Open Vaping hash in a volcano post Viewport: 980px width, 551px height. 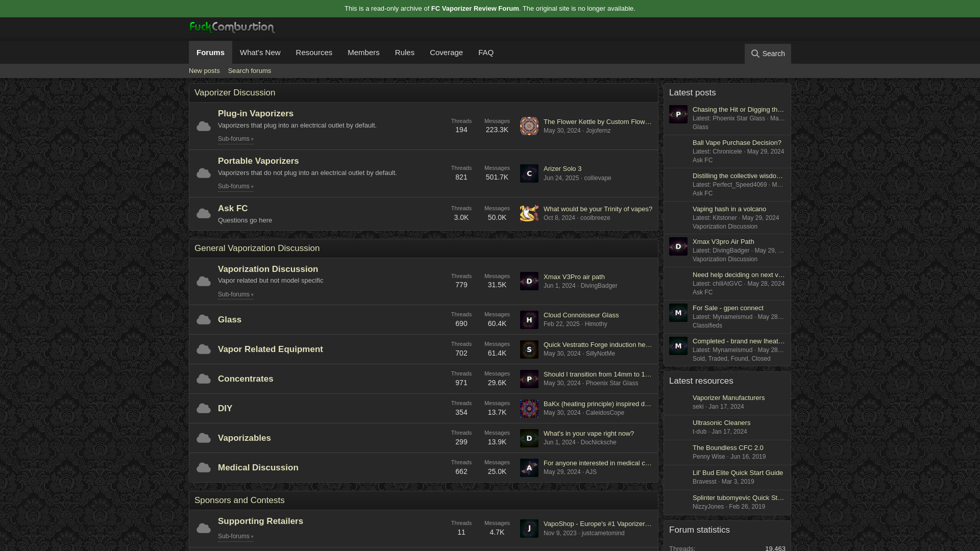pos(729,209)
